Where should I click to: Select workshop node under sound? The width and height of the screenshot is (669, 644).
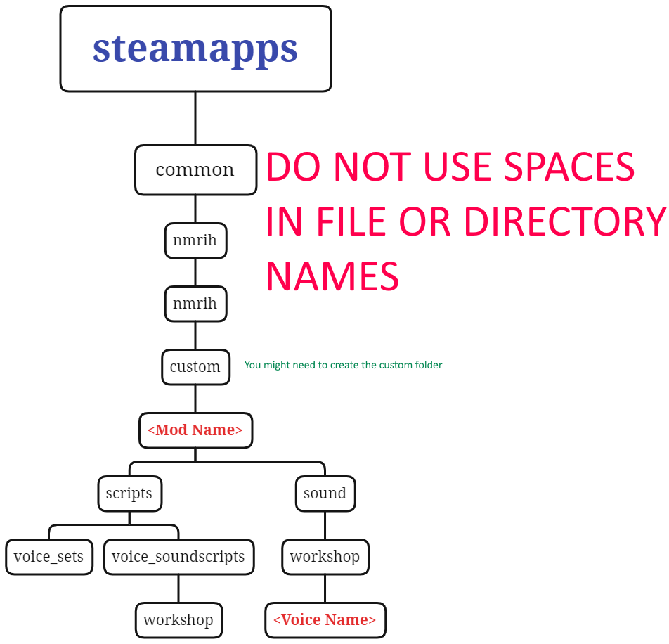click(x=325, y=557)
